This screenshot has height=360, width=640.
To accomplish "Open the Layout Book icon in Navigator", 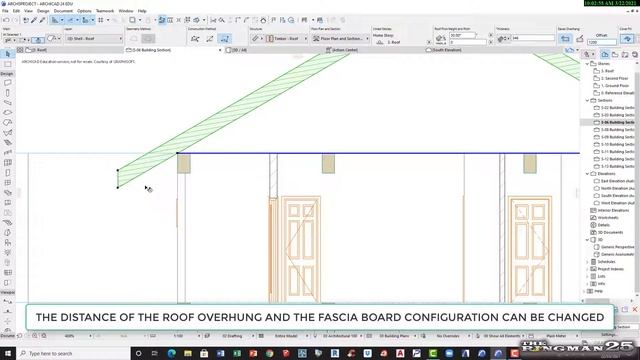I will click(625, 54).
